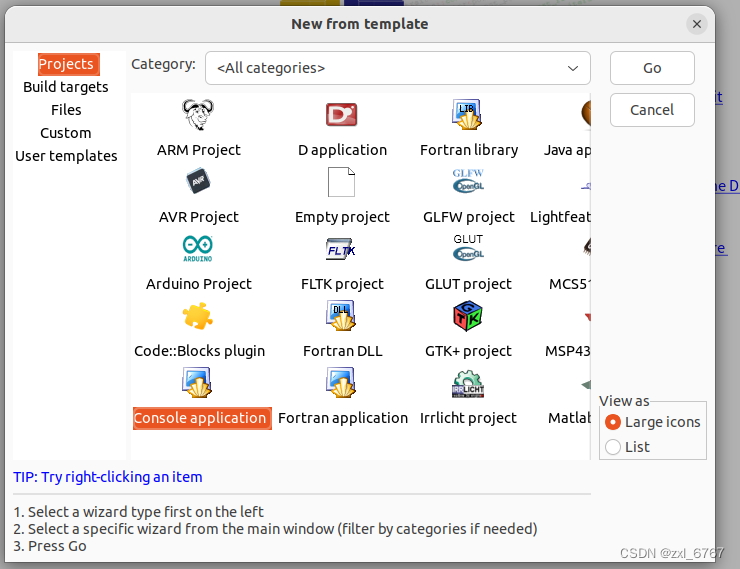Click the Code::Blocks plugin label
This screenshot has height=569, width=740.
(x=200, y=351)
